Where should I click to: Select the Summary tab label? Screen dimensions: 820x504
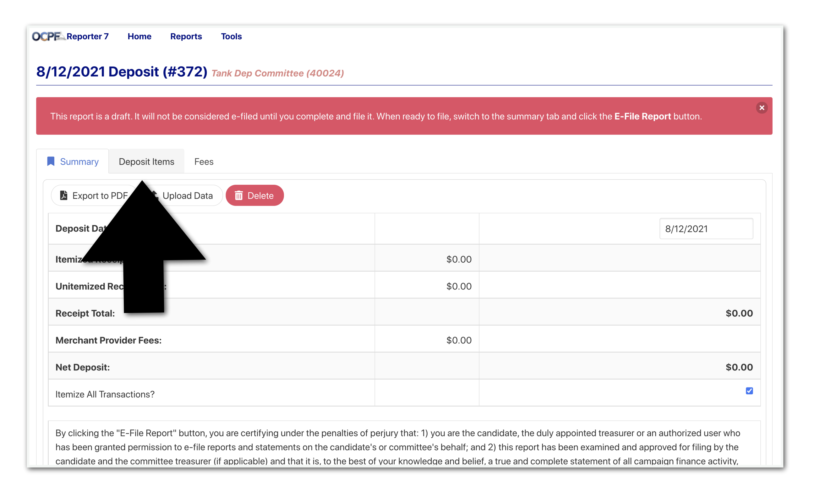(79, 162)
